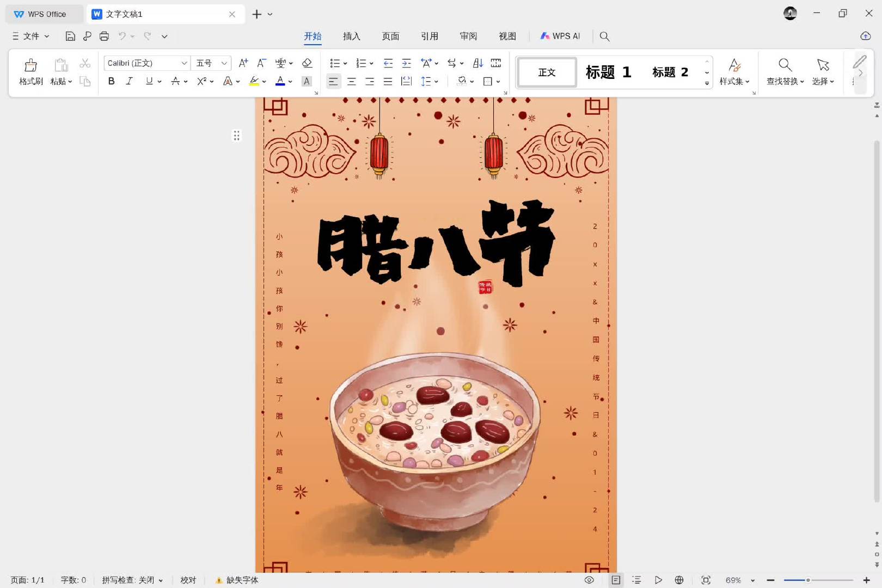The image size is (882, 588).
Task: Expand the font size 五号 dropdown
Action: click(x=224, y=63)
